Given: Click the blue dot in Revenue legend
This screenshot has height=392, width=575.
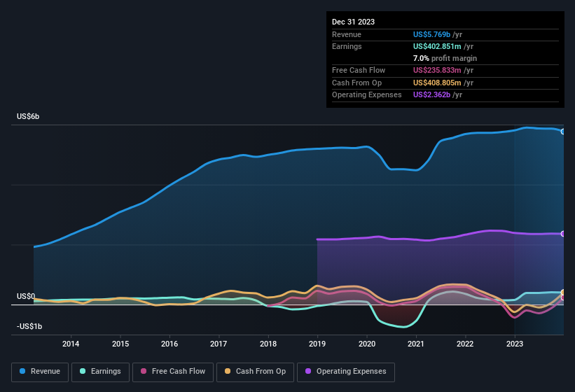Looking at the screenshot, I should (22, 372).
